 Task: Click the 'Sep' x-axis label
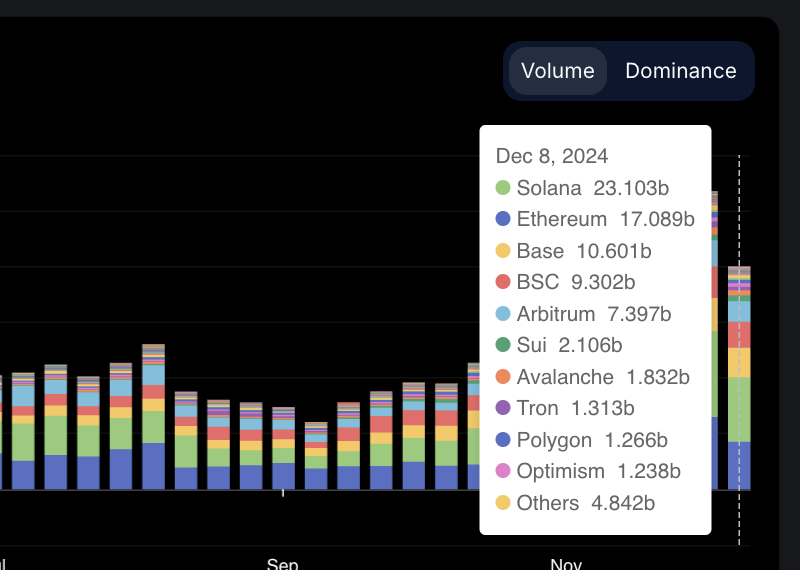[x=283, y=564]
